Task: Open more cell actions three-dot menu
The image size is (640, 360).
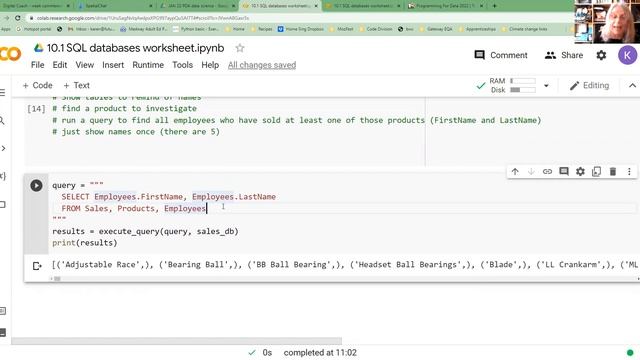Action: click(x=629, y=172)
